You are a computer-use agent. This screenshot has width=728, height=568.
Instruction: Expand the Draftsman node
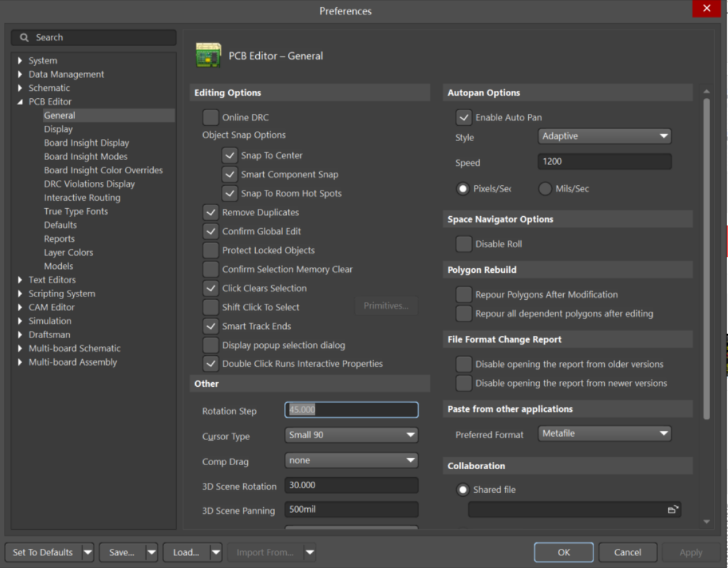coord(20,335)
